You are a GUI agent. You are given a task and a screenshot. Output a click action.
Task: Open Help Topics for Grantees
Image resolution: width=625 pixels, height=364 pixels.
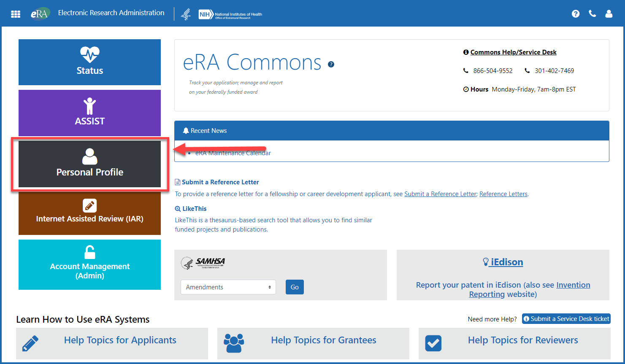point(324,340)
